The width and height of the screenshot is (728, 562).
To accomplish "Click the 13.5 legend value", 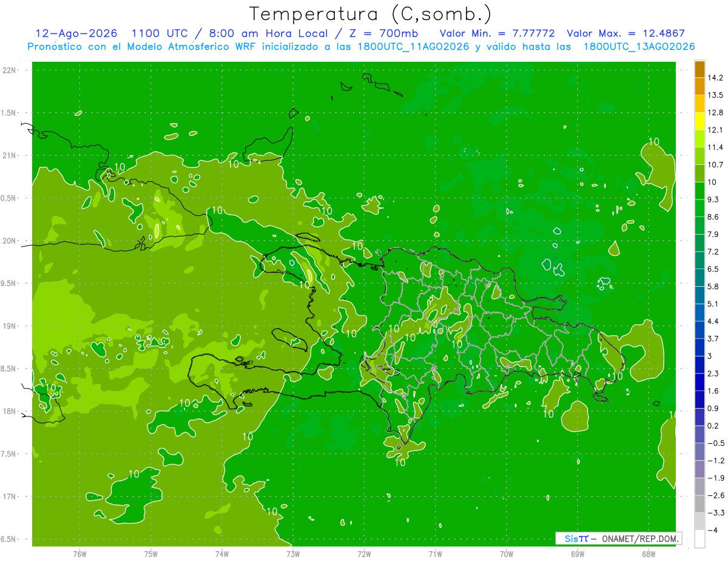I will pyautogui.click(x=716, y=95).
